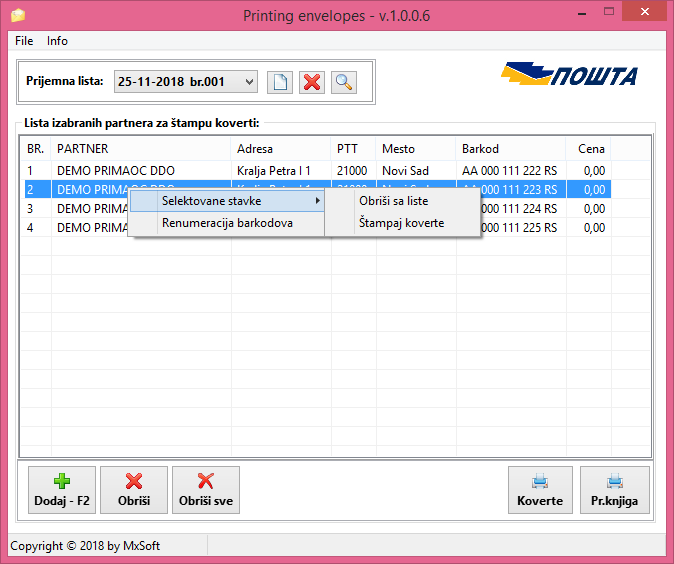Click the Mesto column header
Image resolution: width=674 pixels, height=564 pixels.
click(416, 149)
